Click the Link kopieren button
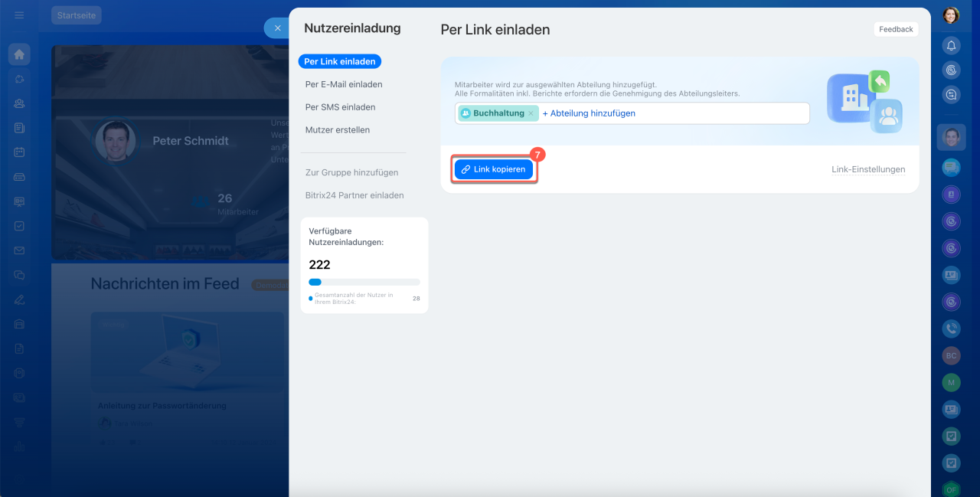980x497 pixels. coord(494,169)
